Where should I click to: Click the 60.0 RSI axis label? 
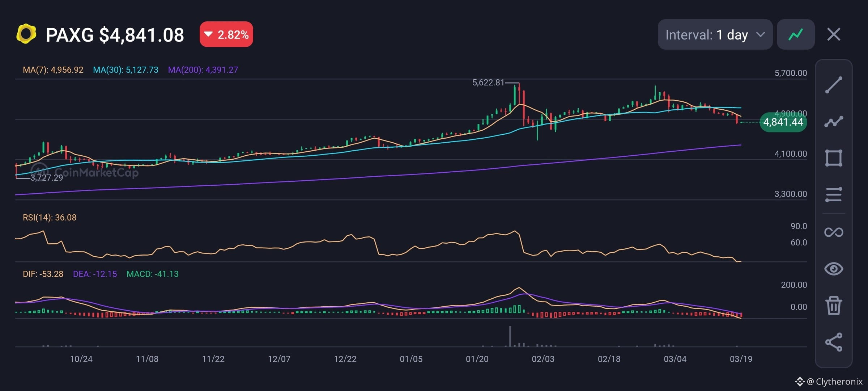[x=799, y=243]
